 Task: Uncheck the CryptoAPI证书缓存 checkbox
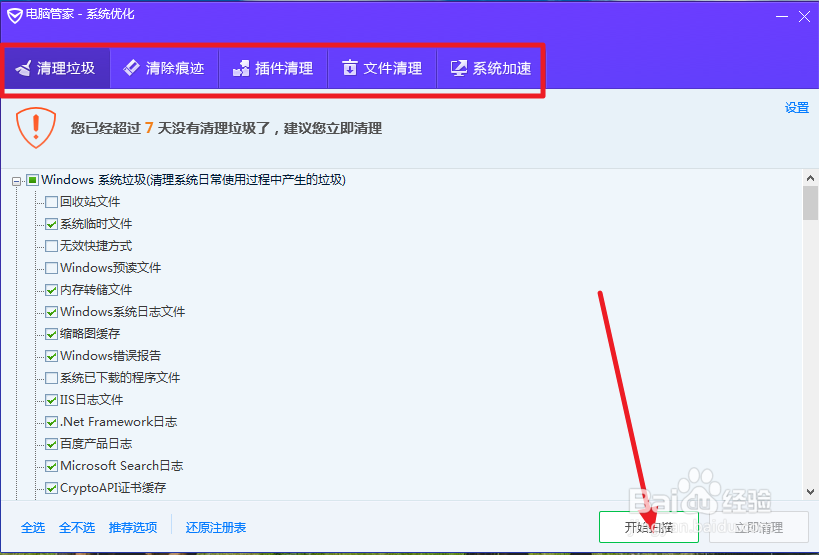pos(51,488)
